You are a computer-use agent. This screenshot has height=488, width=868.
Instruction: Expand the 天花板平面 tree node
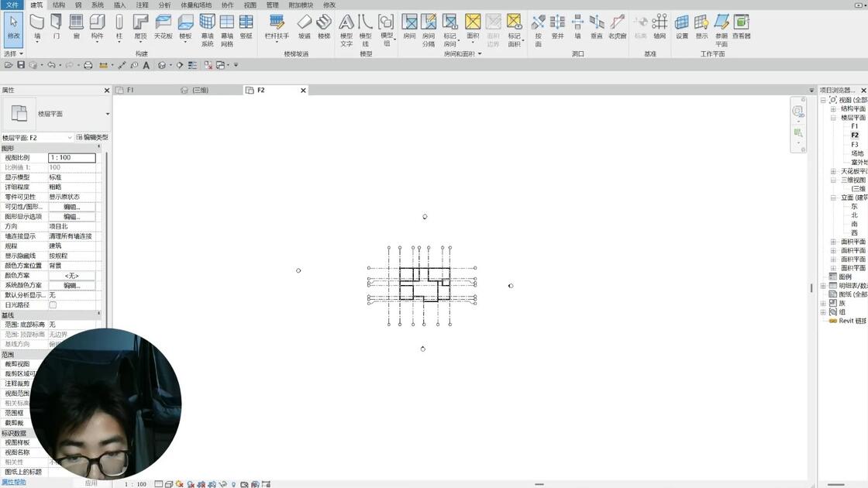(x=833, y=171)
